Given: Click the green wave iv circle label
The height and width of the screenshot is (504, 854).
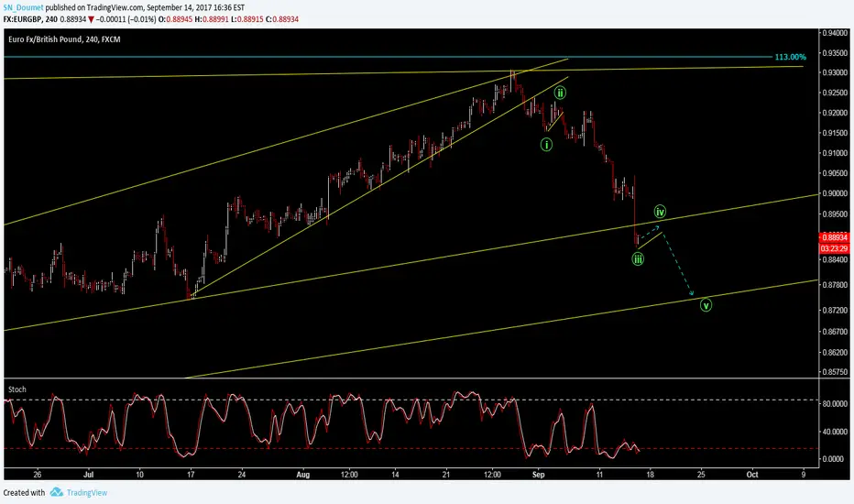Looking at the screenshot, I should tap(660, 212).
